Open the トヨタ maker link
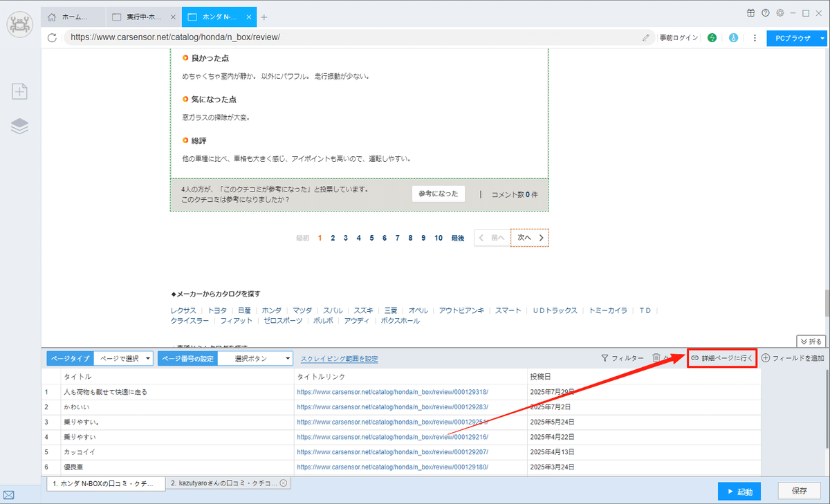Image resolution: width=830 pixels, height=504 pixels. pos(217,310)
